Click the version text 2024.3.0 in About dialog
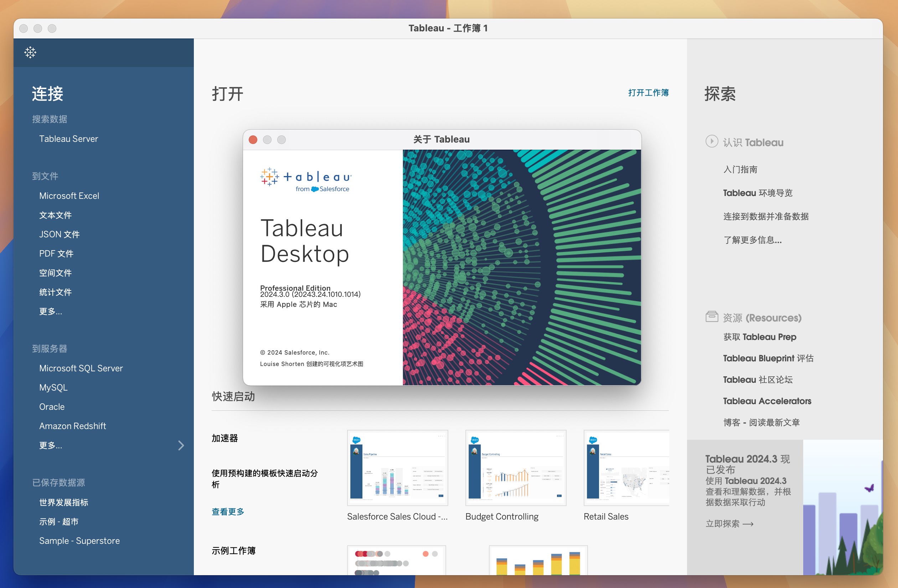The height and width of the screenshot is (588, 898). [310, 294]
